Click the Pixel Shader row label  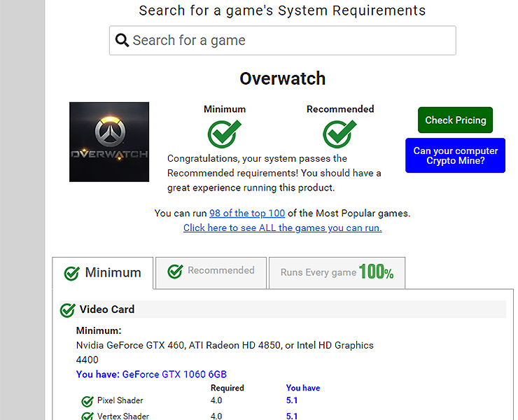point(120,400)
